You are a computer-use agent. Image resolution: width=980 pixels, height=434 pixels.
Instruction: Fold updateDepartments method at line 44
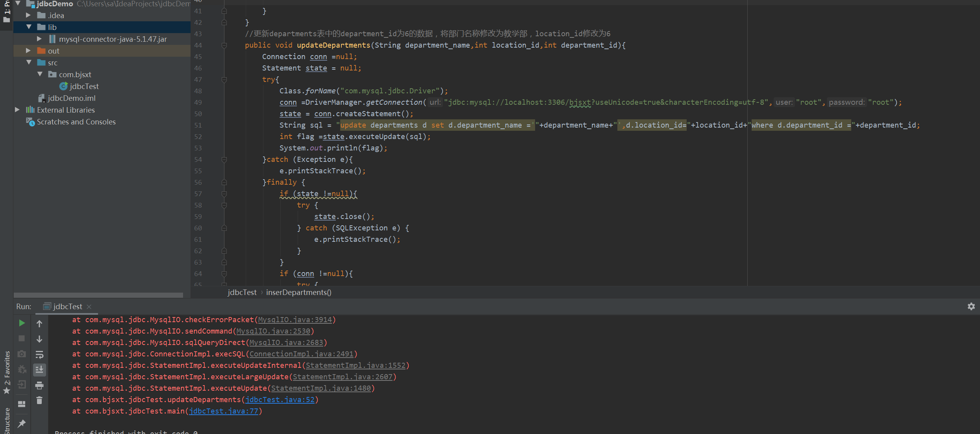tap(224, 45)
